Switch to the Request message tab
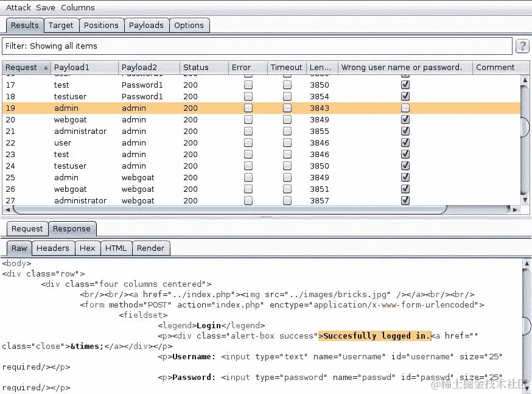 pos(27,229)
